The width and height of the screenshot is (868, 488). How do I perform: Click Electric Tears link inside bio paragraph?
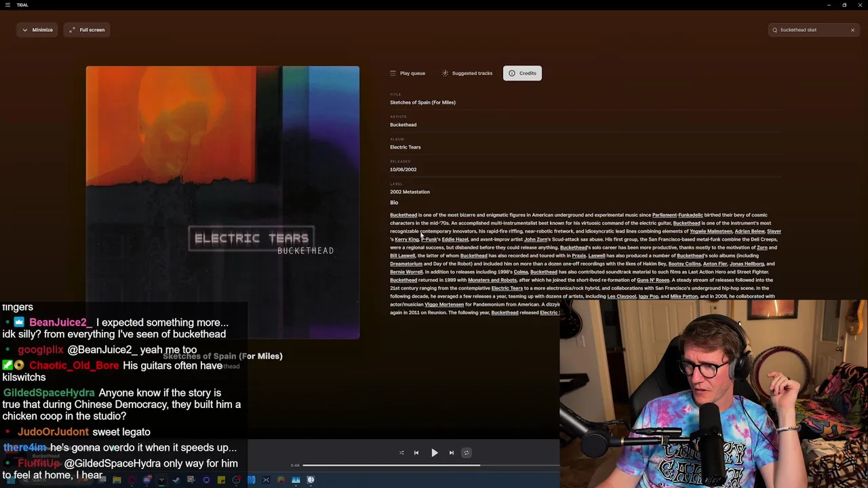[x=507, y=288]
